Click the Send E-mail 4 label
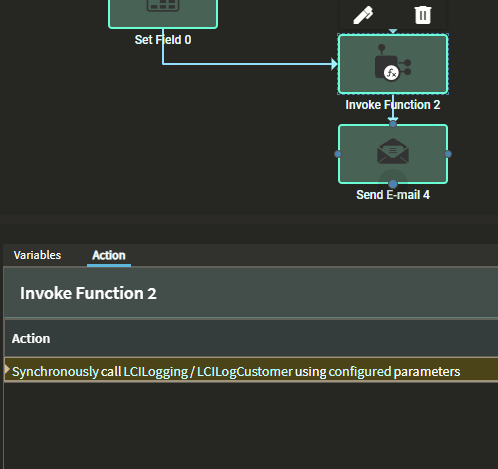The width and height of the screenshot is (498, 469). (393, 195)
